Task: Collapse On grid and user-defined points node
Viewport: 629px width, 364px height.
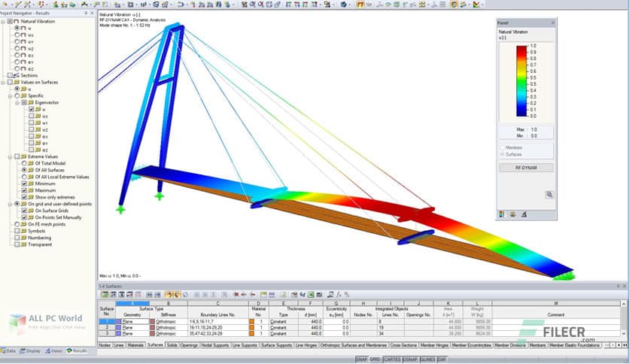Action: point(11,204)
